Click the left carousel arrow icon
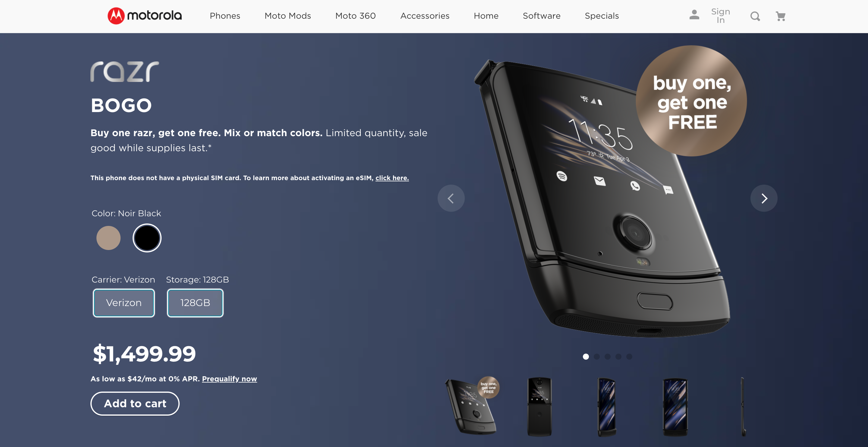This screenshot has width=868, height=447. pos(451,198)
